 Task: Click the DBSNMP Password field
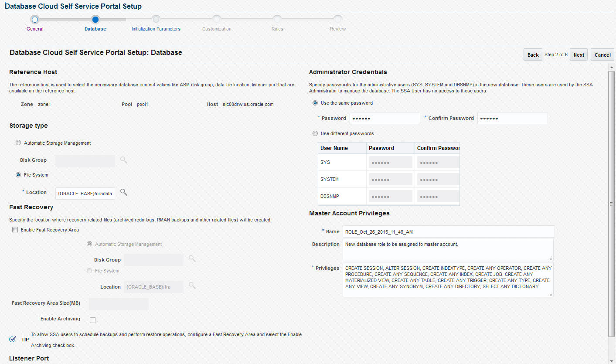coord(391,196)
